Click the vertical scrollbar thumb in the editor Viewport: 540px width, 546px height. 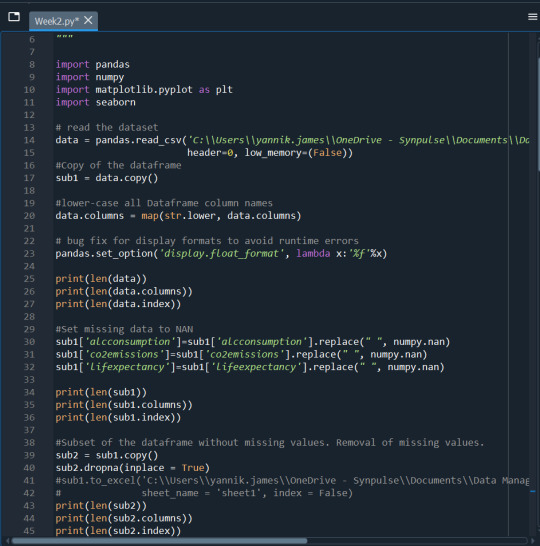[x=538, y=115]
